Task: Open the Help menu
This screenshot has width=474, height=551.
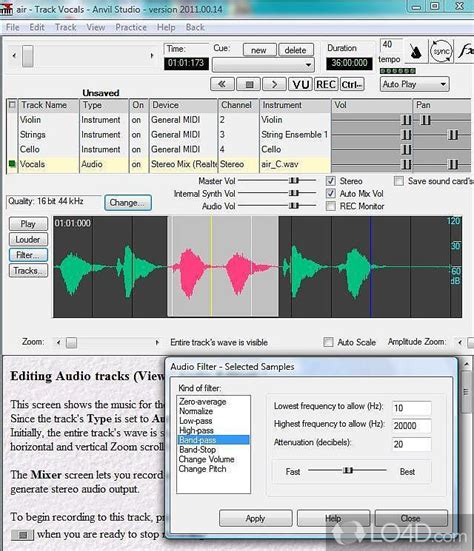Action: click(x=165, y=27)
